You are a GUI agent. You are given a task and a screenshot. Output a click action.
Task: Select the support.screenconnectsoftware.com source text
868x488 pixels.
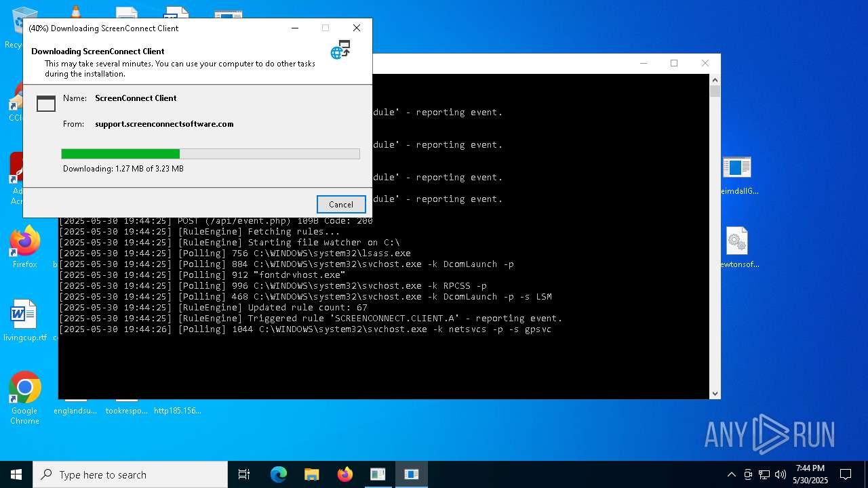point(164,124)
